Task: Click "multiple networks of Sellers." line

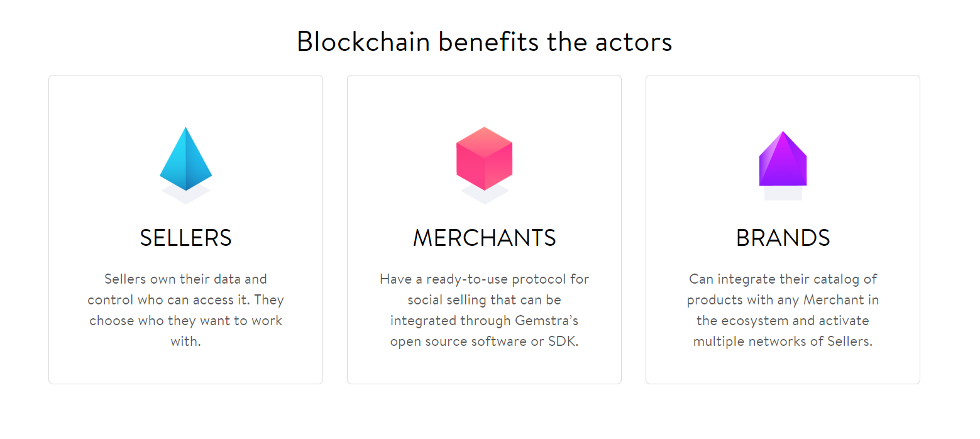Action: (x=783, y=342)
